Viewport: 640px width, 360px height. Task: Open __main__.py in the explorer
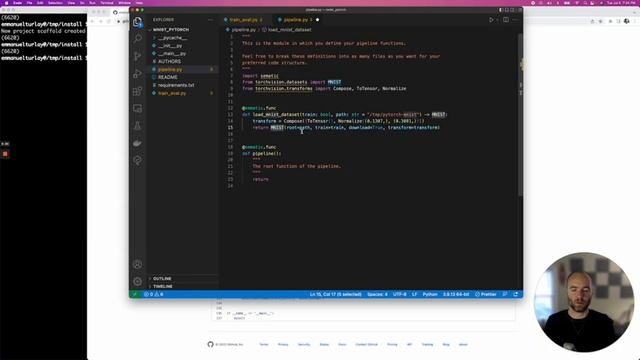(172, 53)
